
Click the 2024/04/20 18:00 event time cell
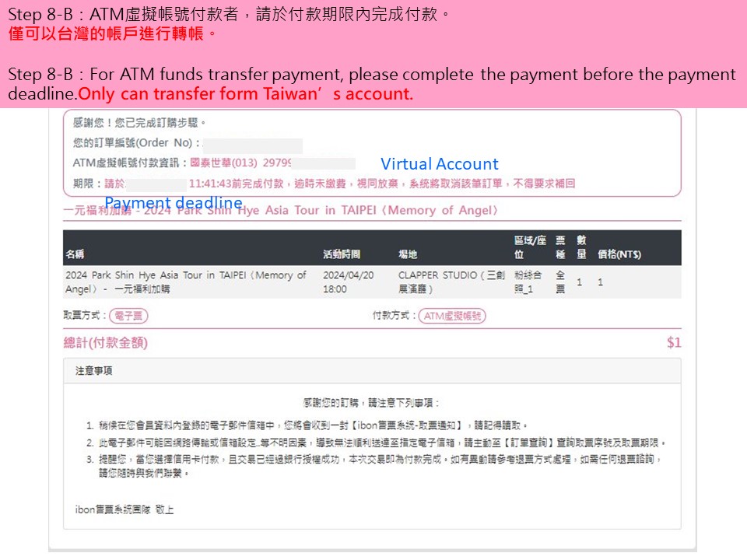[x=349, y=282]
